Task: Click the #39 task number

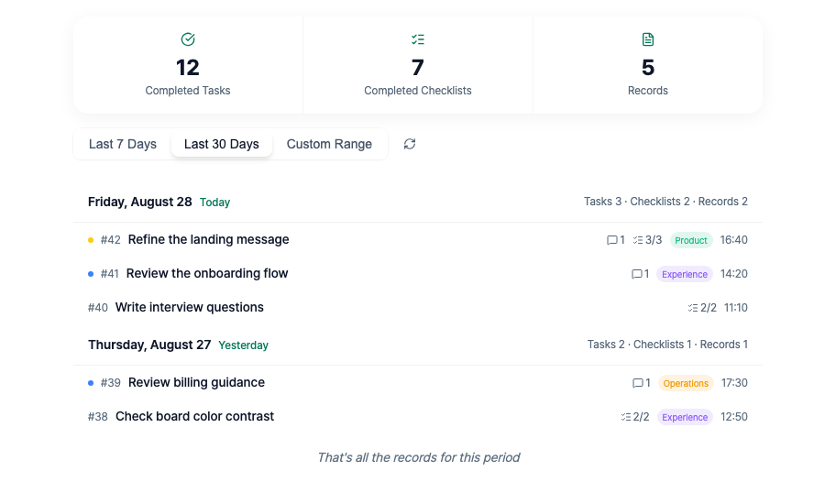Action: coord(110,383)
